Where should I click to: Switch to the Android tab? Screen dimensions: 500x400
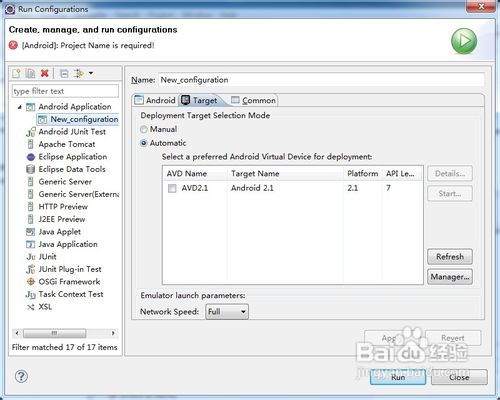point(155,100)
